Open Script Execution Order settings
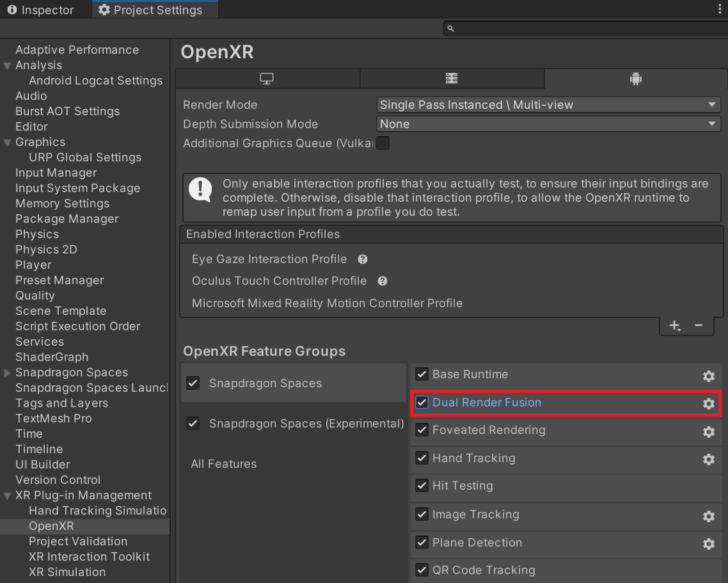Screen dimensions: 728x583 coord(77,326)
